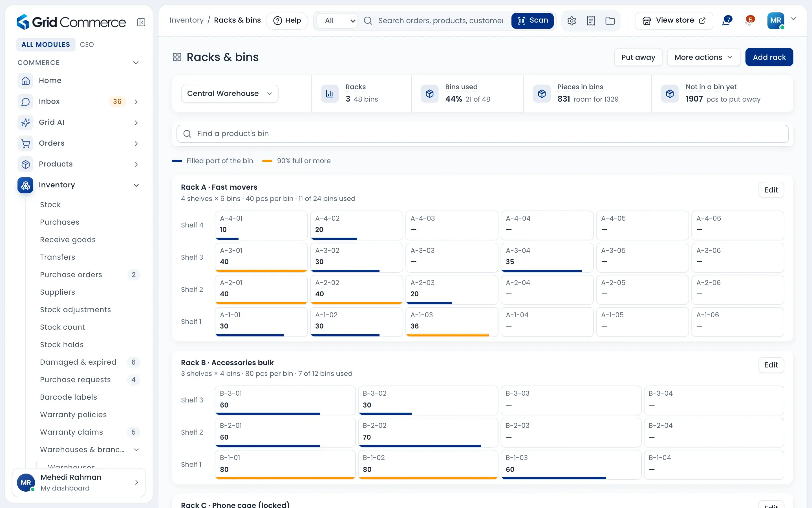Open Warranty claims menu item
Viewport: 812px width, 508px height.
tap(71, 432)
